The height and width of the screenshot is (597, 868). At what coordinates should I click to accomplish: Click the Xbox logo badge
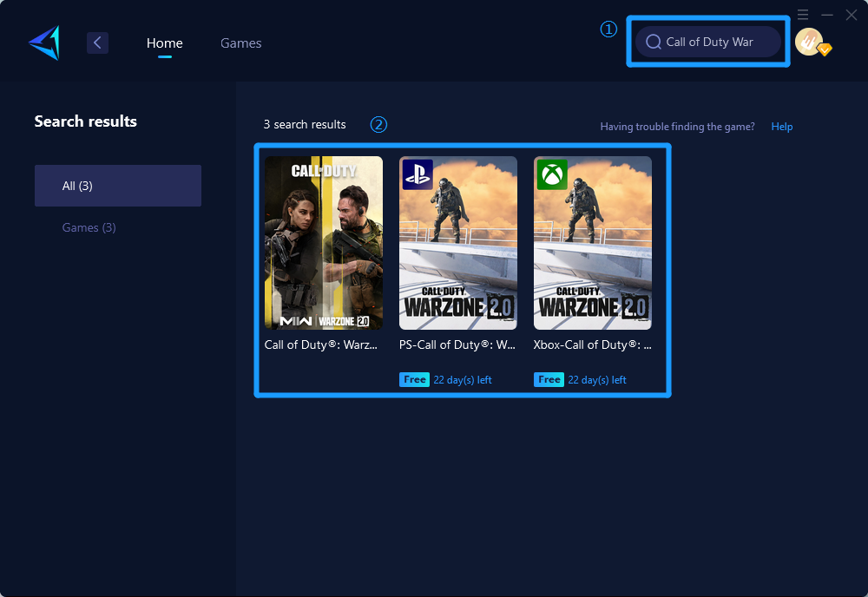[x=552, y=174]
